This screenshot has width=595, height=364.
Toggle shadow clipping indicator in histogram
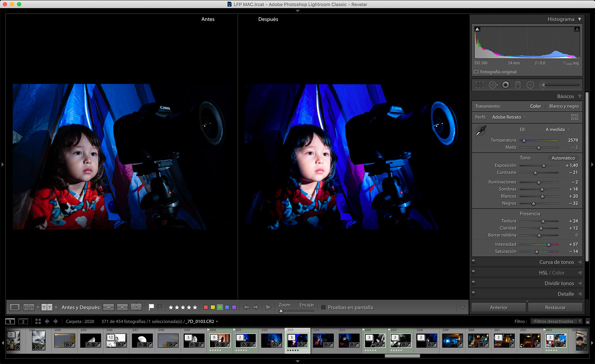[x=478, y=29]
